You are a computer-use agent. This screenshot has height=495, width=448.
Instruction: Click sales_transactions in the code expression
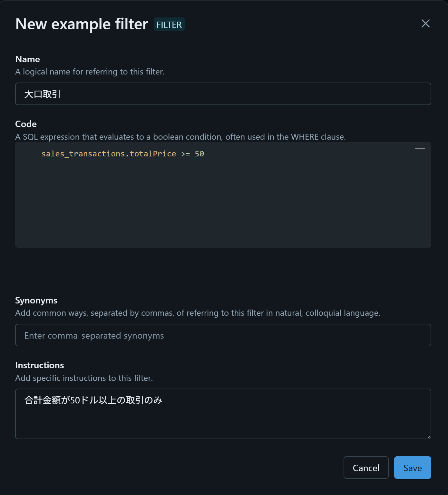click(x=83, y=154)
